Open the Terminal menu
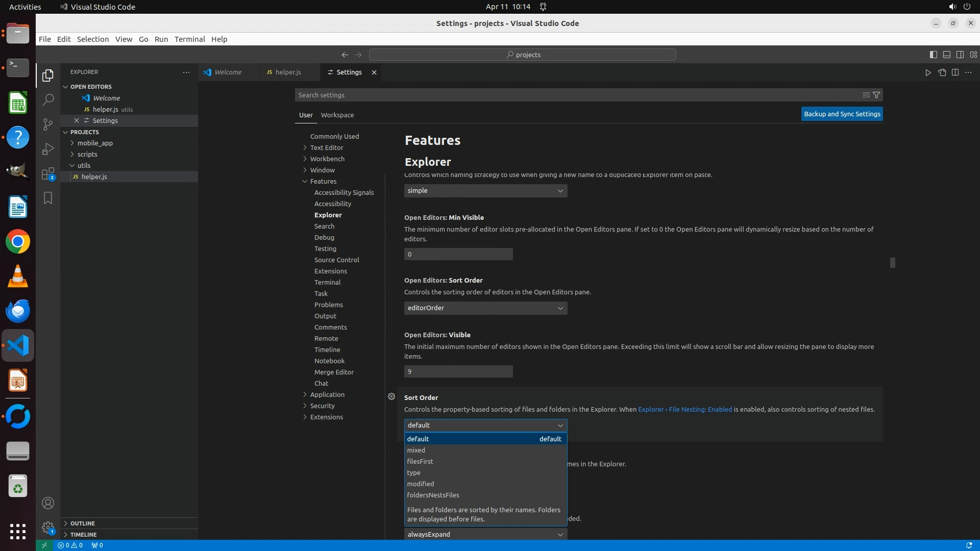Screen dimensions: 980x551 pos(189,39)
